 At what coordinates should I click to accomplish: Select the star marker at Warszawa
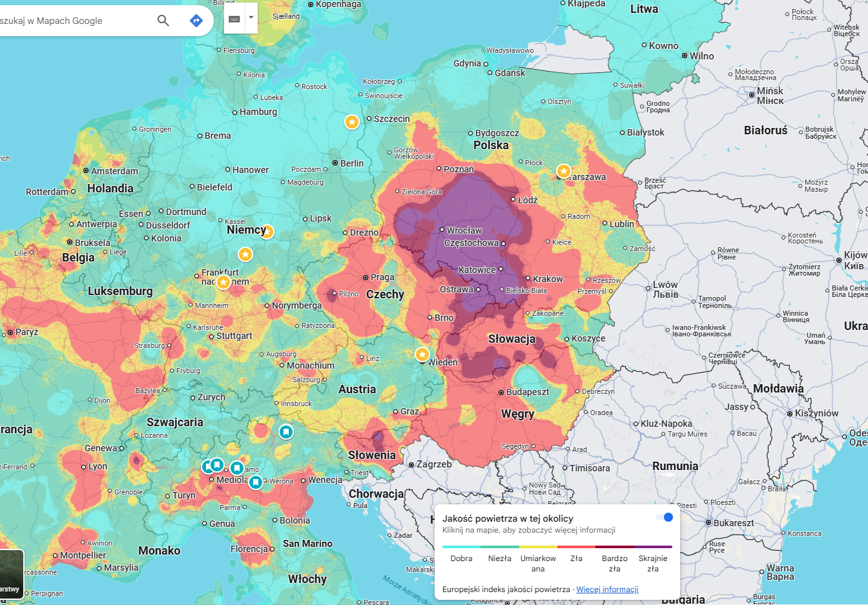[564, 171]
